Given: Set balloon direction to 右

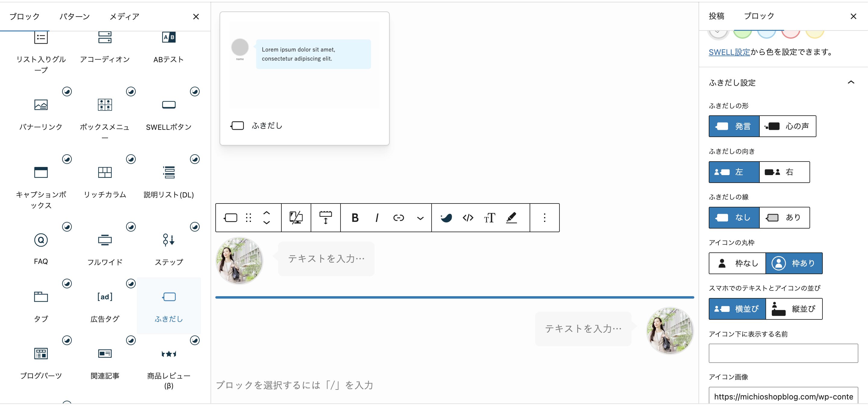Looking at the screenshot, I should click(784, 172).
